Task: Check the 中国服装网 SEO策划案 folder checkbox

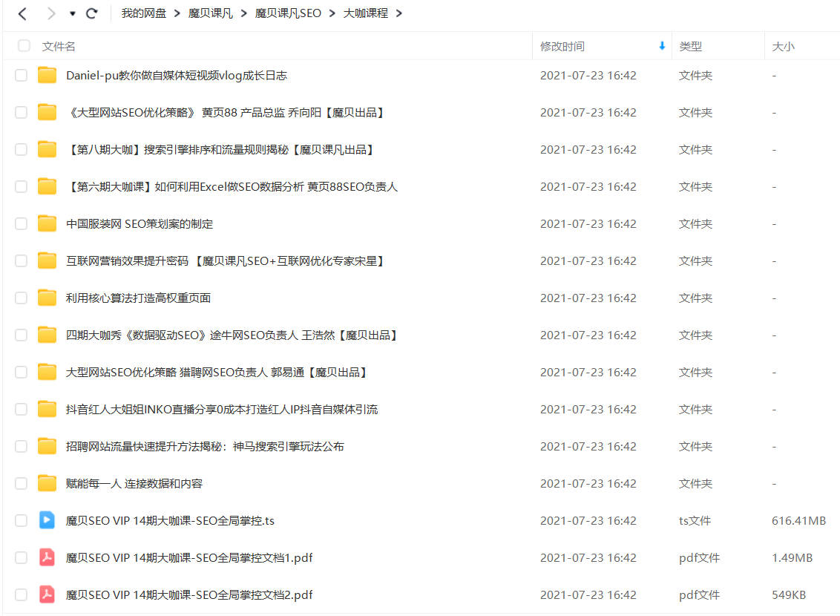Action: 21,223
